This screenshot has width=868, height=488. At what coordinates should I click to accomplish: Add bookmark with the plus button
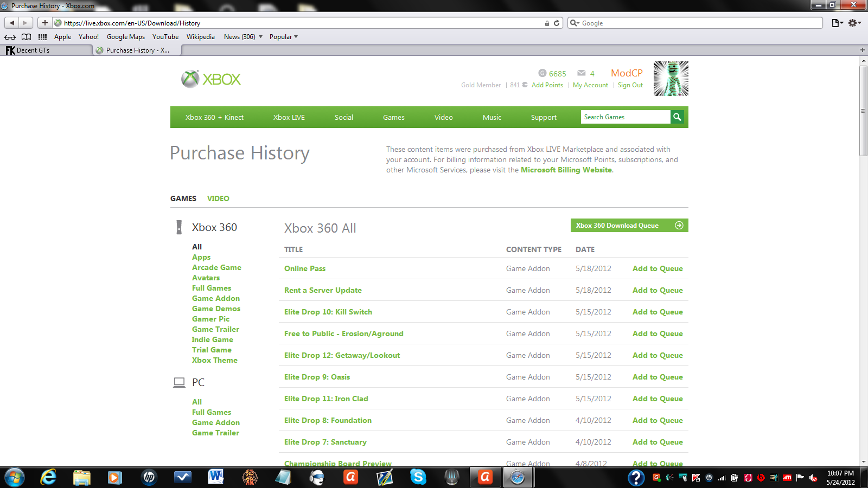pos(45,23)
